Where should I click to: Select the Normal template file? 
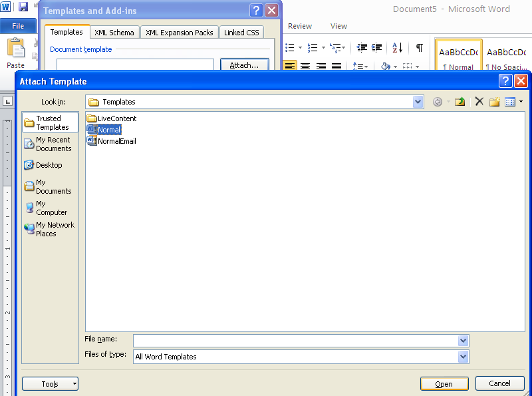tap(104, 129)
